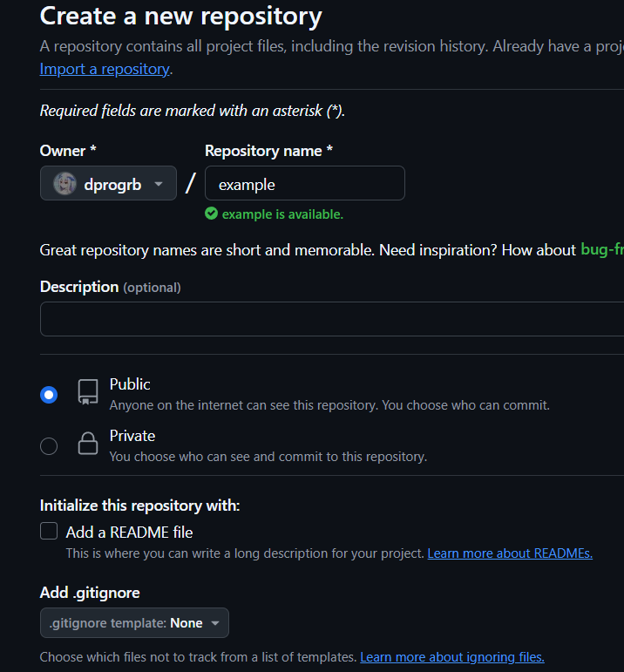Click the 'Owner *' label
This screenshot has height=672, width=624.
click(68, 151)
